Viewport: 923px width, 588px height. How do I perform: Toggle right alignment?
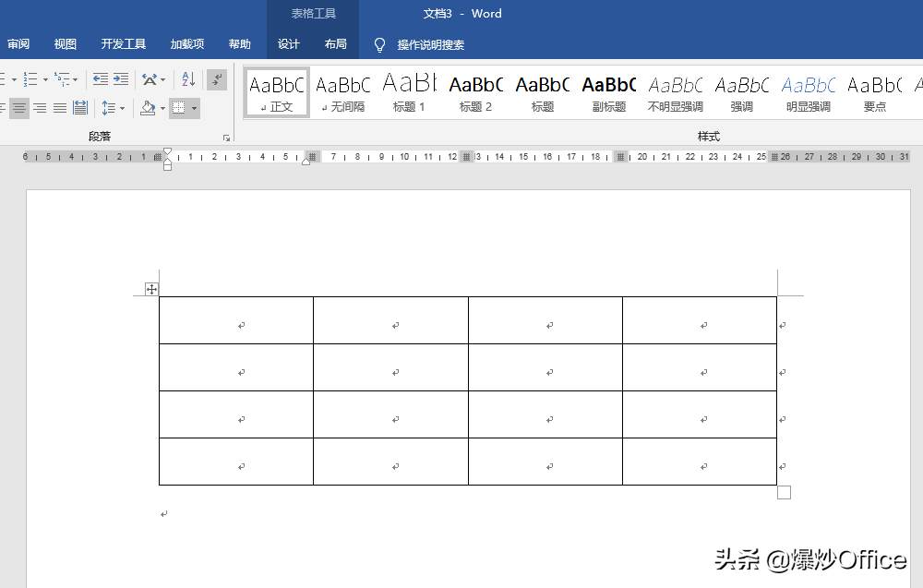pos(40,108)
